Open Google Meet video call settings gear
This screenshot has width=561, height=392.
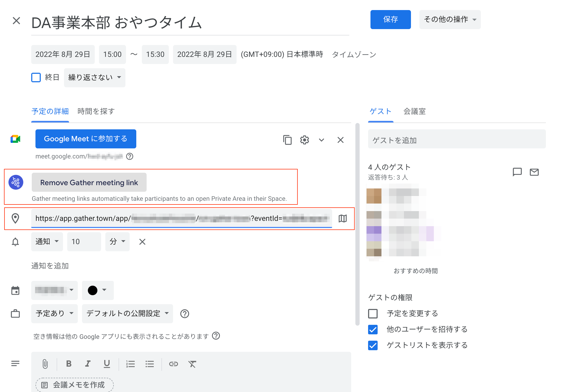[305, 140]
